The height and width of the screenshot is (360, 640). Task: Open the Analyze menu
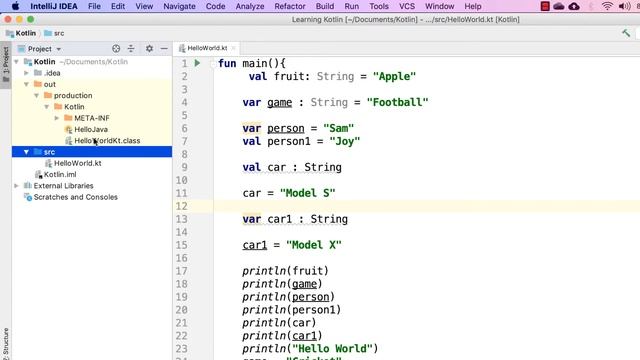(x=250, y=6)
